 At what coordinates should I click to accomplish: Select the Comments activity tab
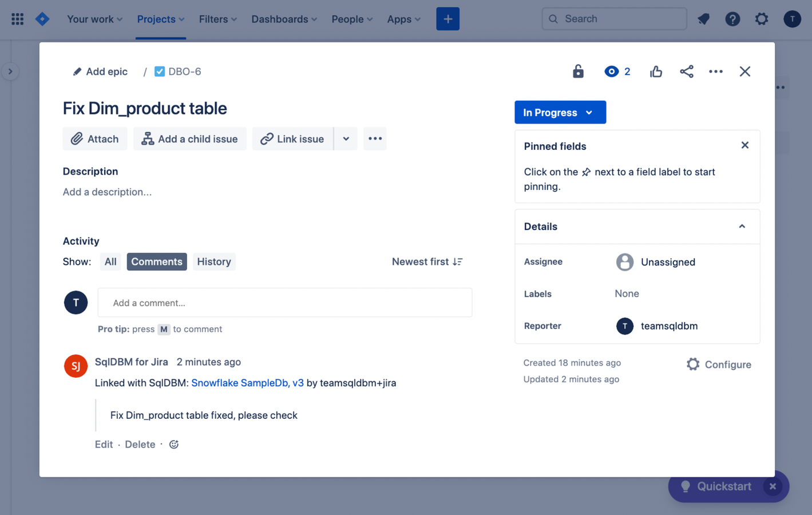157,262
